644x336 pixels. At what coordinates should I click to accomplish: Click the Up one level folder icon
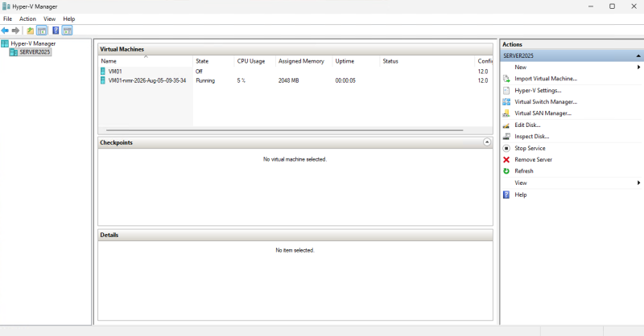click(x=31, y=31)
